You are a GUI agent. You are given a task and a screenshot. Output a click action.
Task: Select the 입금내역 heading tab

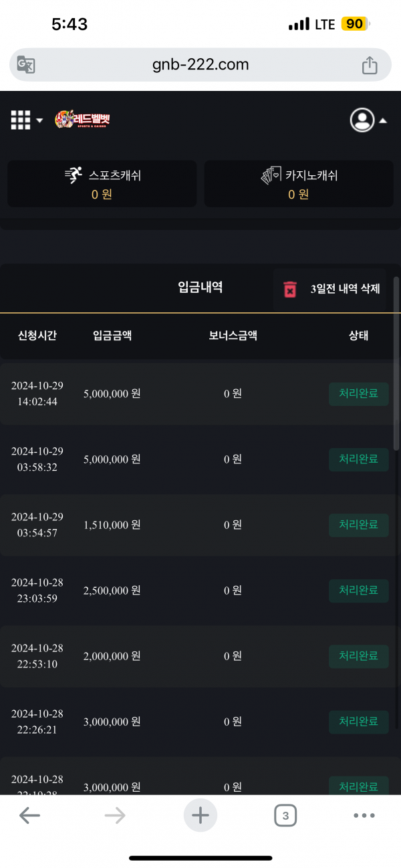(x=200, y=288)
